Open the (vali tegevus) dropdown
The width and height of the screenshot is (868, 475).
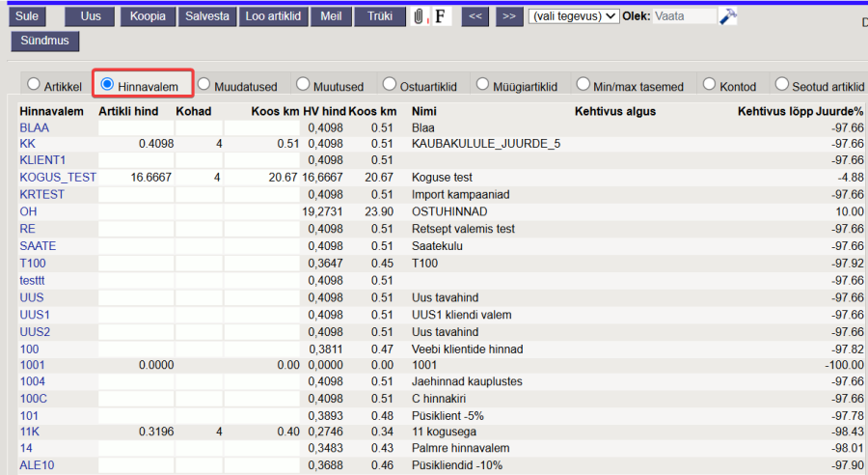coord(574,16)
